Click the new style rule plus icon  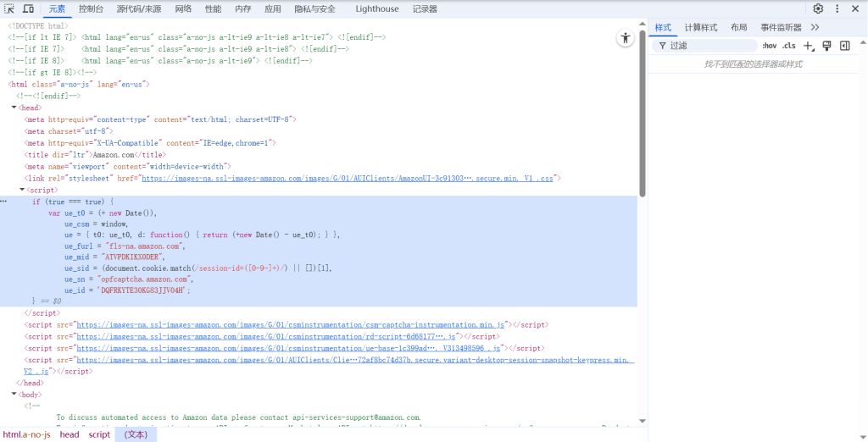(808, 46)
